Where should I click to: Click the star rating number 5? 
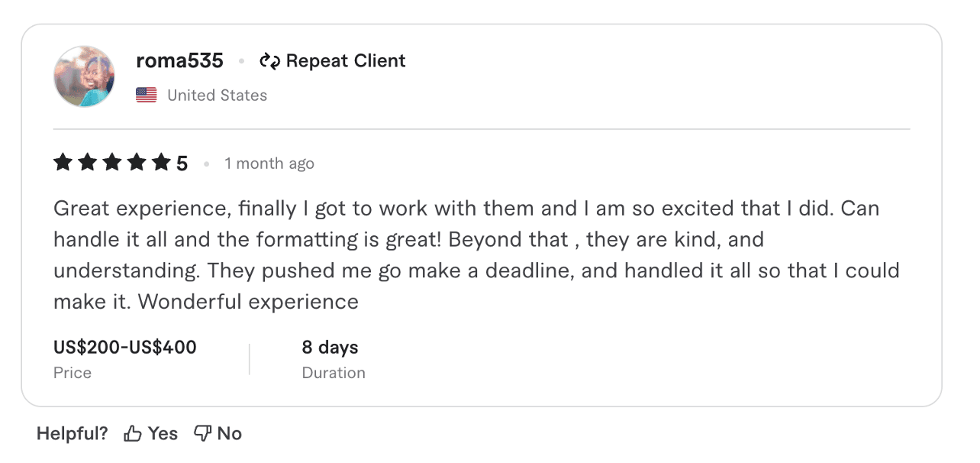[x=182, y=162]
